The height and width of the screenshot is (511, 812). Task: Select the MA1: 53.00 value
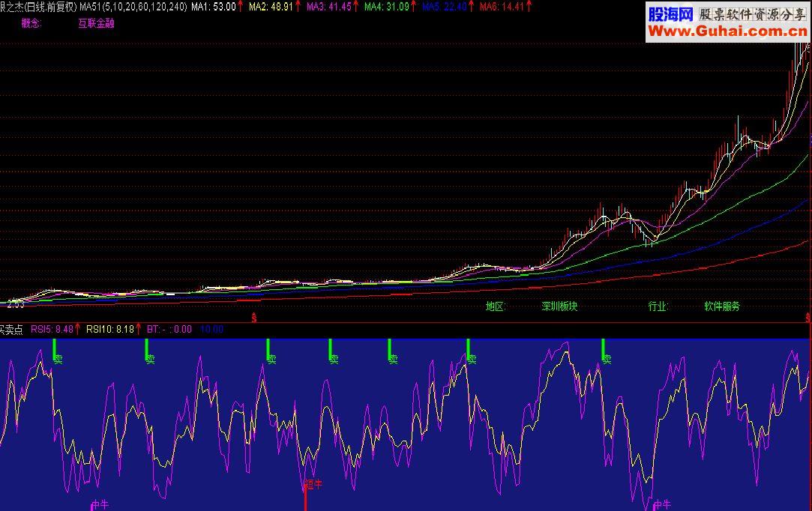[x=214, y=7]
